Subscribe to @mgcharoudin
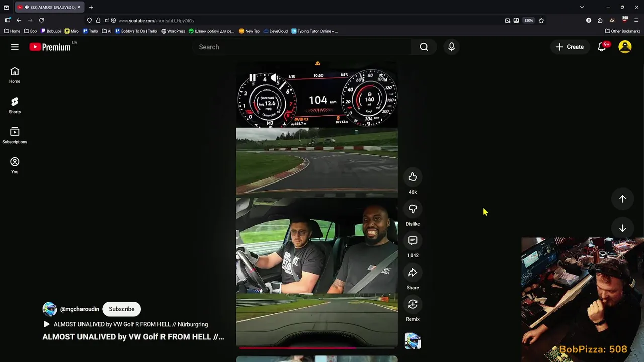This screenshot has width=644, height=362. (122, 309)
